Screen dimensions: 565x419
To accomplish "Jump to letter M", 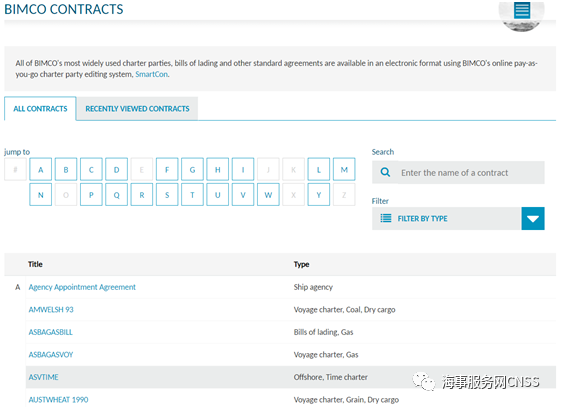I will pos(344,169).
